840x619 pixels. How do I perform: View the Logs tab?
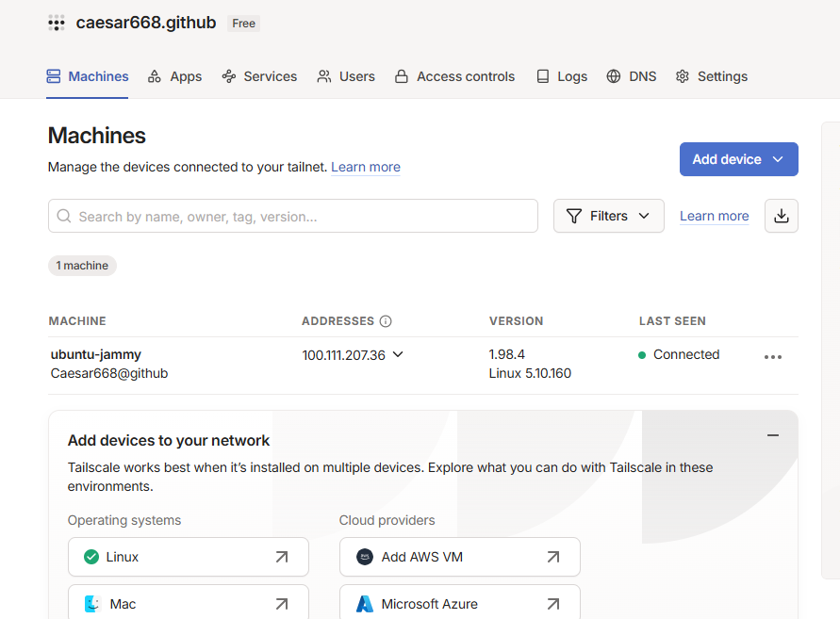coord(562,76)
